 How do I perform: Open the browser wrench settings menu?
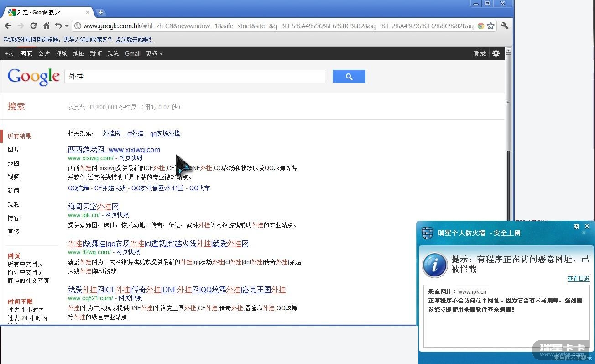(505, 26)
